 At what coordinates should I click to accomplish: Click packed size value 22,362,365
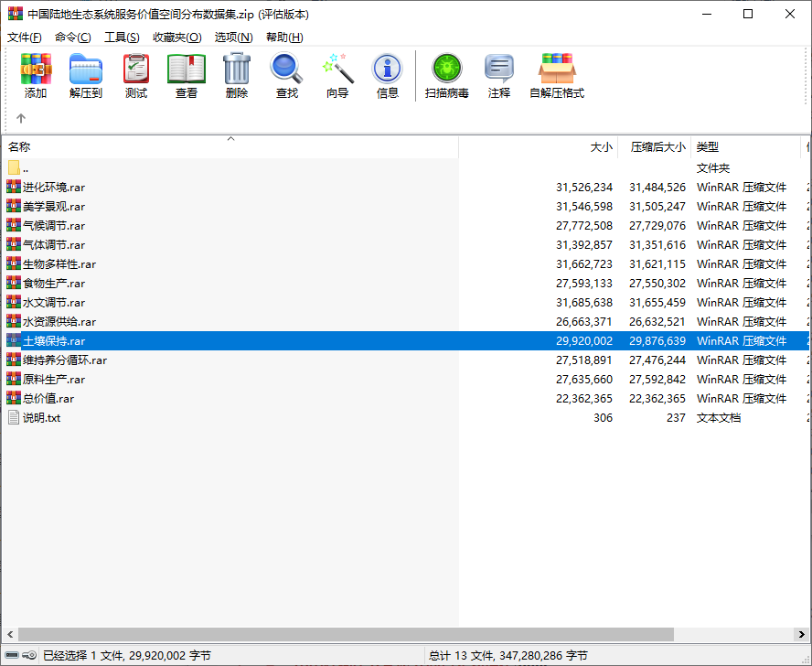tap(657, 399)
